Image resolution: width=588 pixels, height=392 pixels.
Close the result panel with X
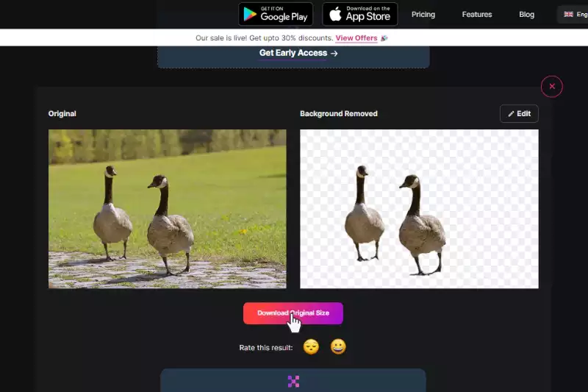[552, 87]
